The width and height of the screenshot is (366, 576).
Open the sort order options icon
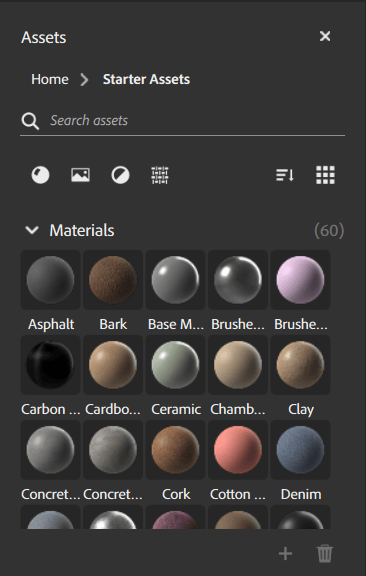point(285,175)
